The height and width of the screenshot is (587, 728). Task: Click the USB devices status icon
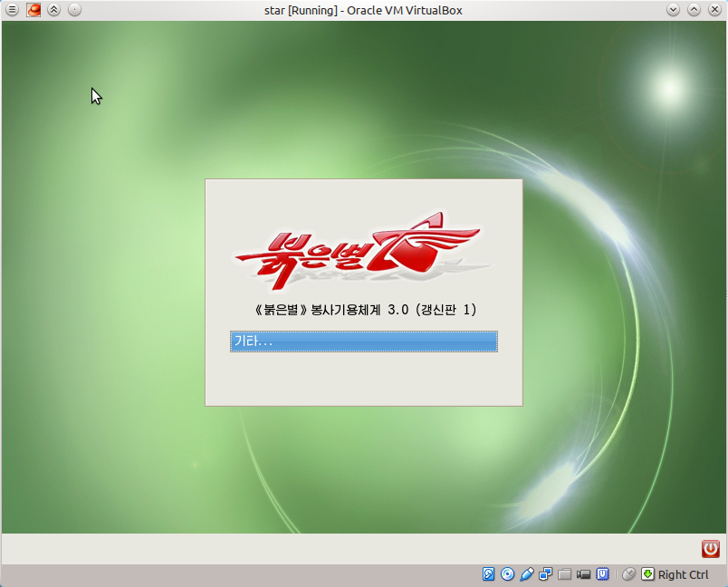tap(526, 574)
